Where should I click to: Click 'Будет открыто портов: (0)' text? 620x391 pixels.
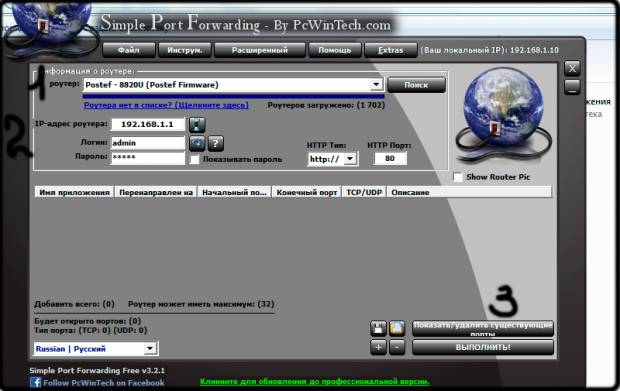point(87,321)
